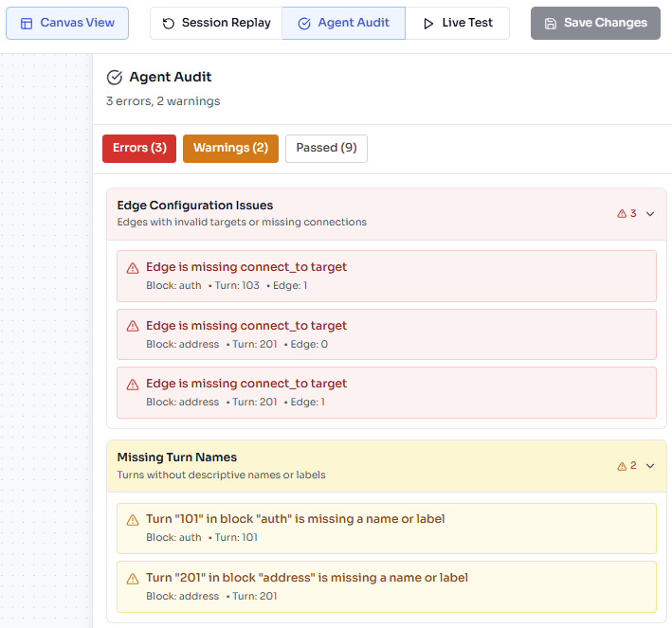Click the Live Test play icon
The width and height of the screenshot is (672, 628).
tap(428, 23)
